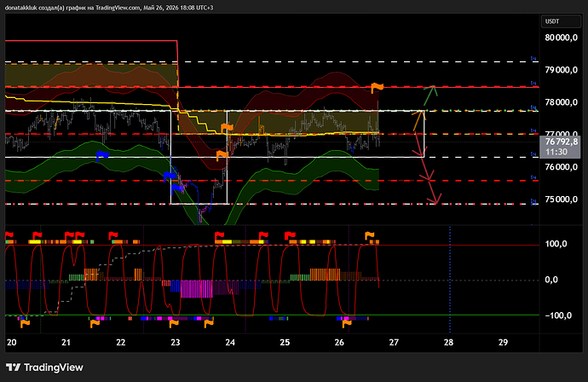Click the 1ч label on the topmost white dashed line
This screenshot has width=588, height=382.
tap(533, 59)
